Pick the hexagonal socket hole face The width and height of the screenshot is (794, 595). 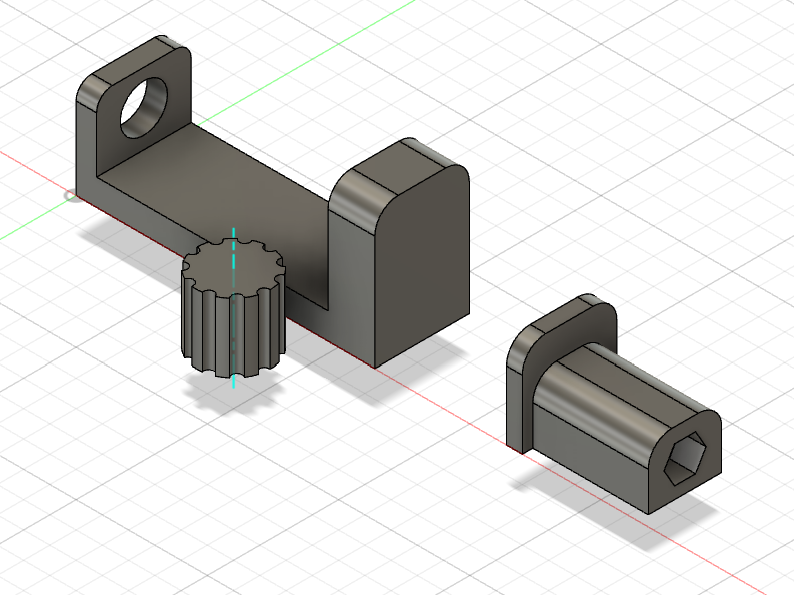pyautogui.click(x=685, y=457)
